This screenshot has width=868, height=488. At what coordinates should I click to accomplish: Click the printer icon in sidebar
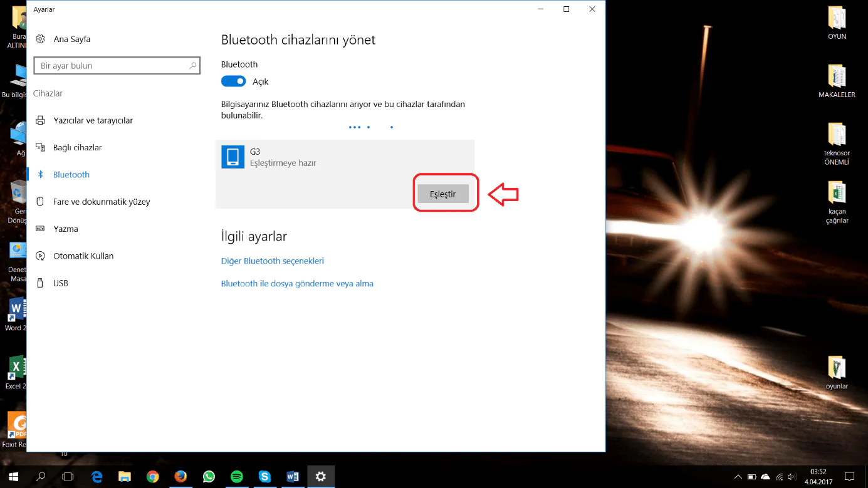pyautogui.click(x=41, y=120)
